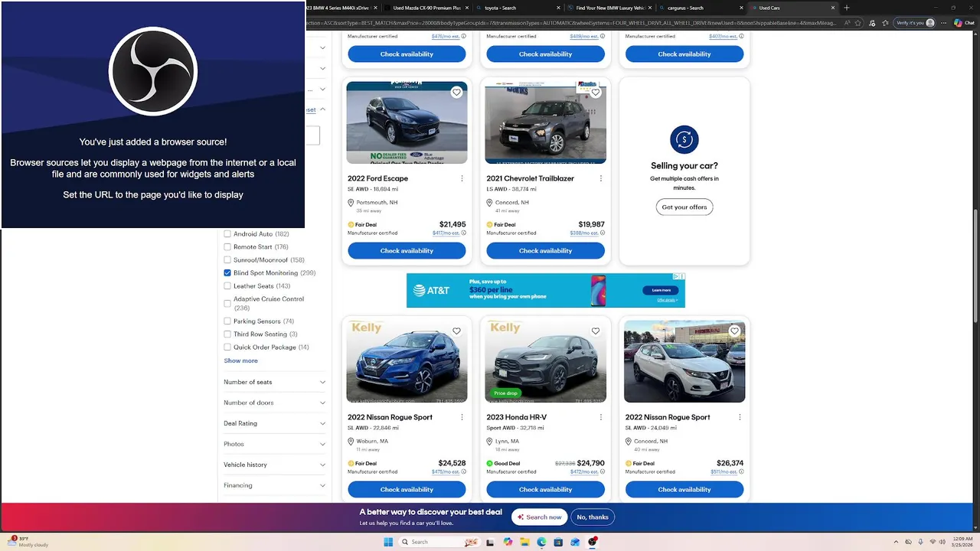The height and width of the screenshot is (551, 980).
Task: Save the 2022 Ford Escape to favorites
Action: pos(456,93)
